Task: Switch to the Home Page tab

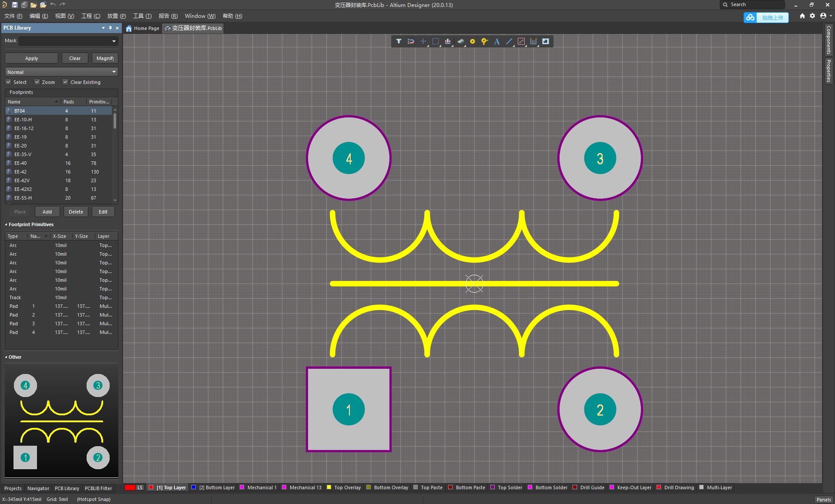Action: pos(143,28)
